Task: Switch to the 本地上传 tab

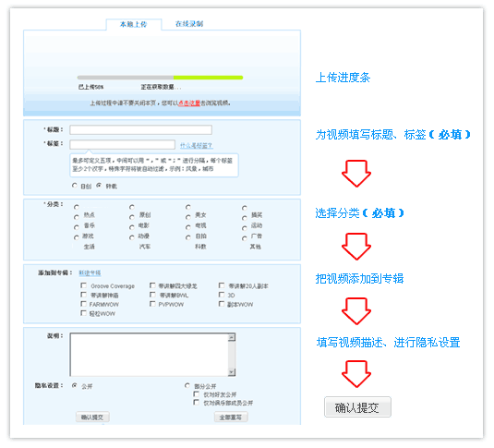Action: click(x=134, y=24)
